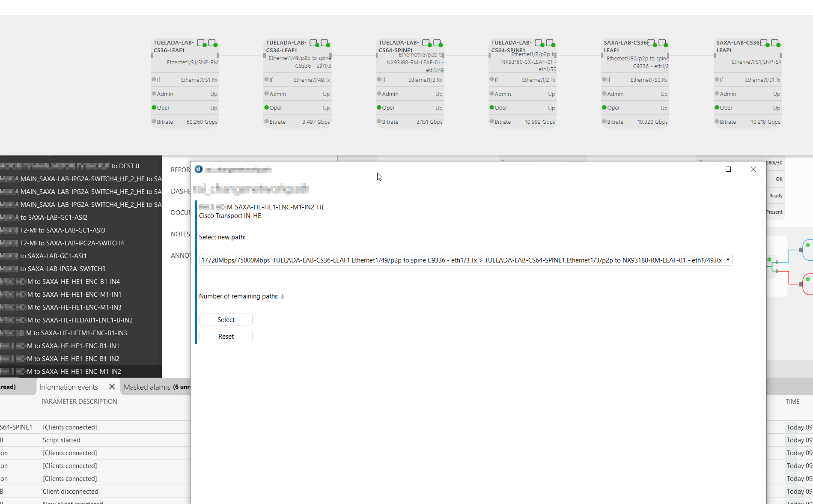Screen dimensions: 813x504
Task: Click PARAMETER DESCRIPTION column header
Action: tap(79, 401)
